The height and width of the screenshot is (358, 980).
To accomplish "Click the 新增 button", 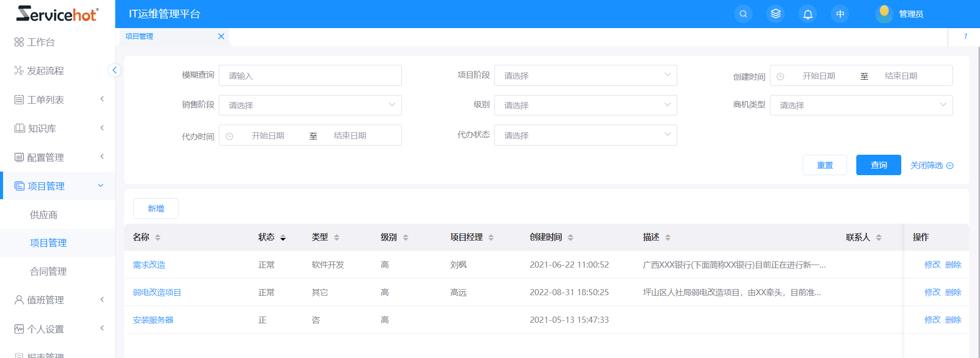I will coord(156,208).
